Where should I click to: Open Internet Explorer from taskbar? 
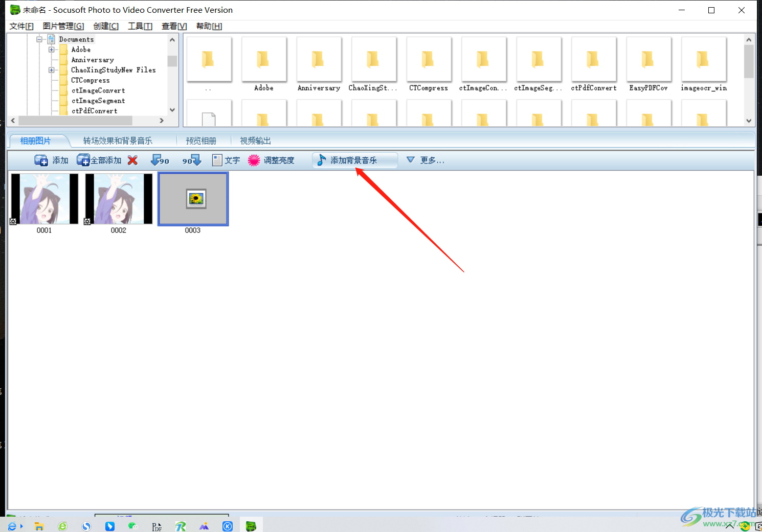tap(12, 526)
